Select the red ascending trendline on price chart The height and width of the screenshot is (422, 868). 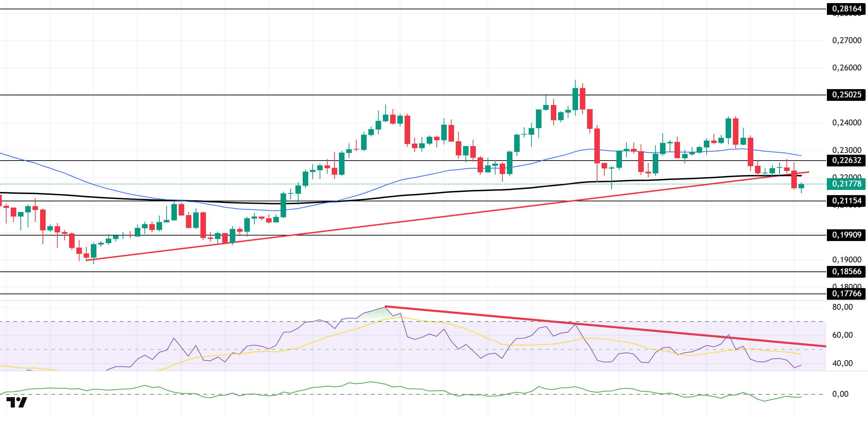point(447,216)
